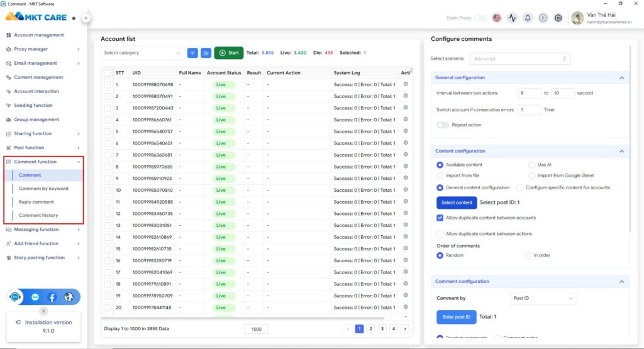Open the Reply comment menu item
This screenshot has width=644, height=349.
click(36, 202)
